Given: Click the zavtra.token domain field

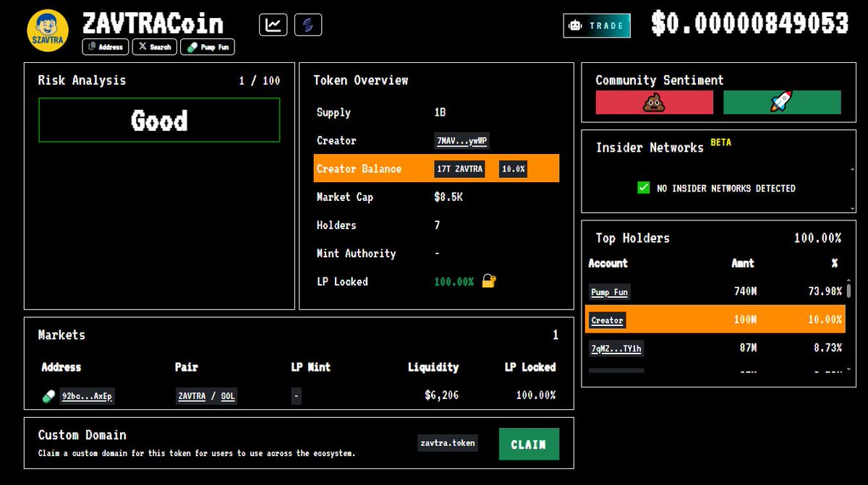Looking at the screenshot, I should (448, 443).
